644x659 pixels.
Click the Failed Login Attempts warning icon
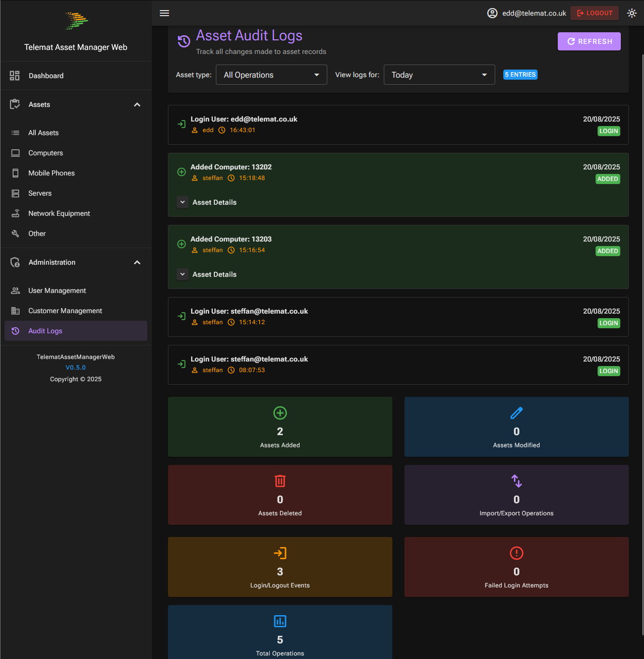click(516, 553)
